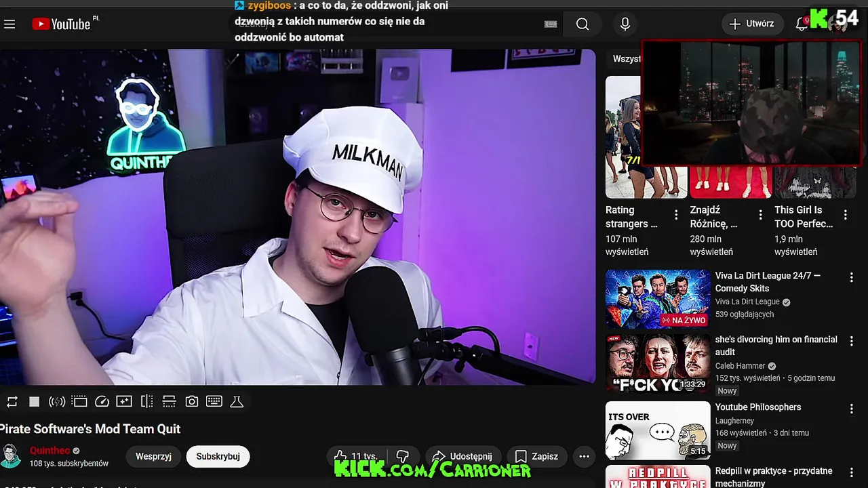Open she's divorcing him on financial audit
The height and width of the screenshot is (488, 868).
point(776,346)
